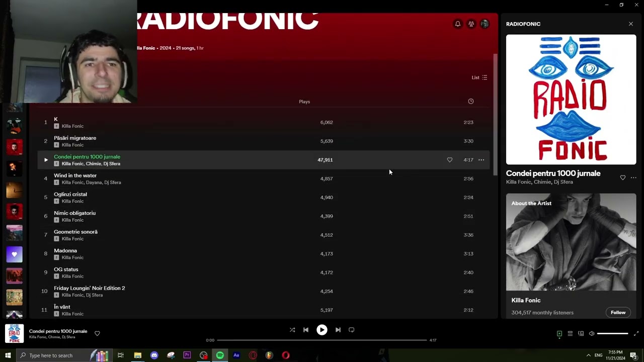Open connect to a device

(x=581, y=333)
